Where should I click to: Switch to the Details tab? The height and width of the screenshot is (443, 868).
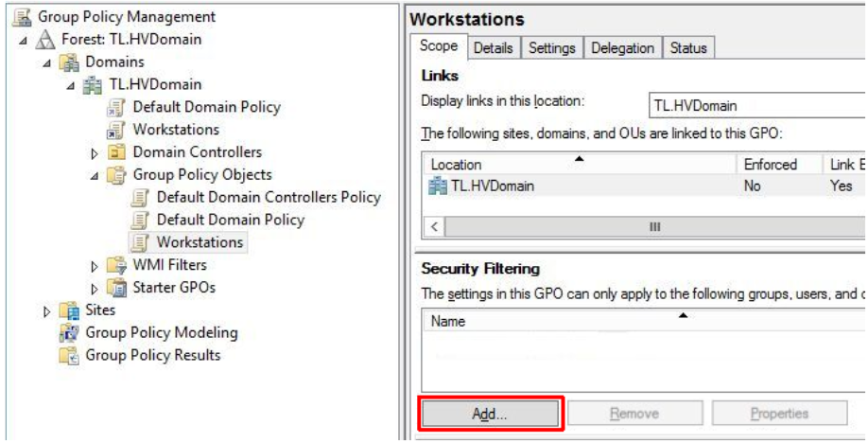(x=493, y=48)
